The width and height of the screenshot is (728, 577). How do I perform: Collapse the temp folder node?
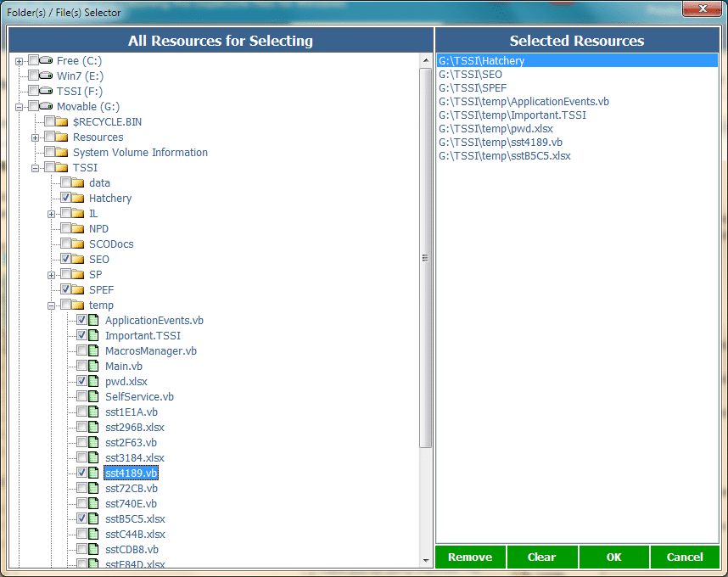click(52, 305)
